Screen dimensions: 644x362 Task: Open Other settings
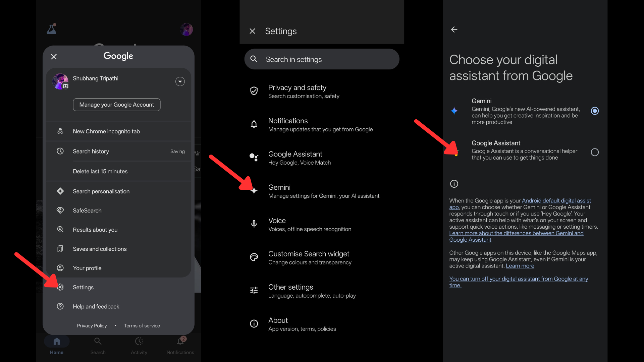(322, 291)
